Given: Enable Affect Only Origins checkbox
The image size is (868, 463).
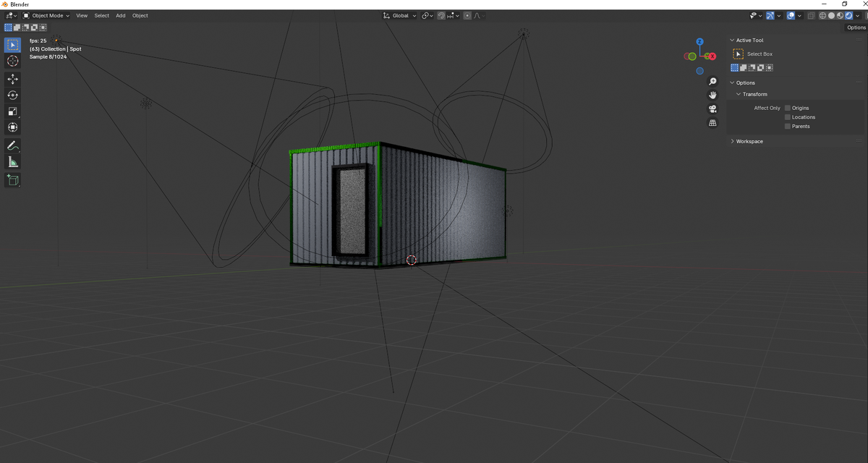Looking at the screenshot, I should [788, 108].
